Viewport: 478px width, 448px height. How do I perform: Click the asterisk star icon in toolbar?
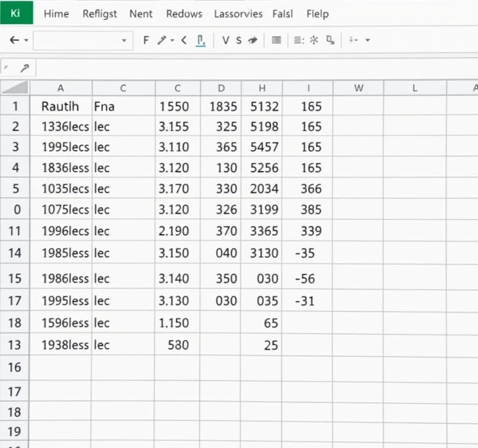click(x=314, y=41)
